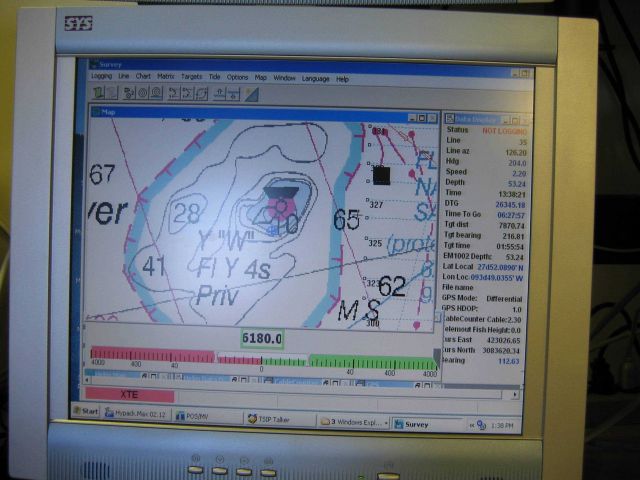The image size is (640, 480).
Task: Click the target icon with underline bar
Action: [156, 93]
